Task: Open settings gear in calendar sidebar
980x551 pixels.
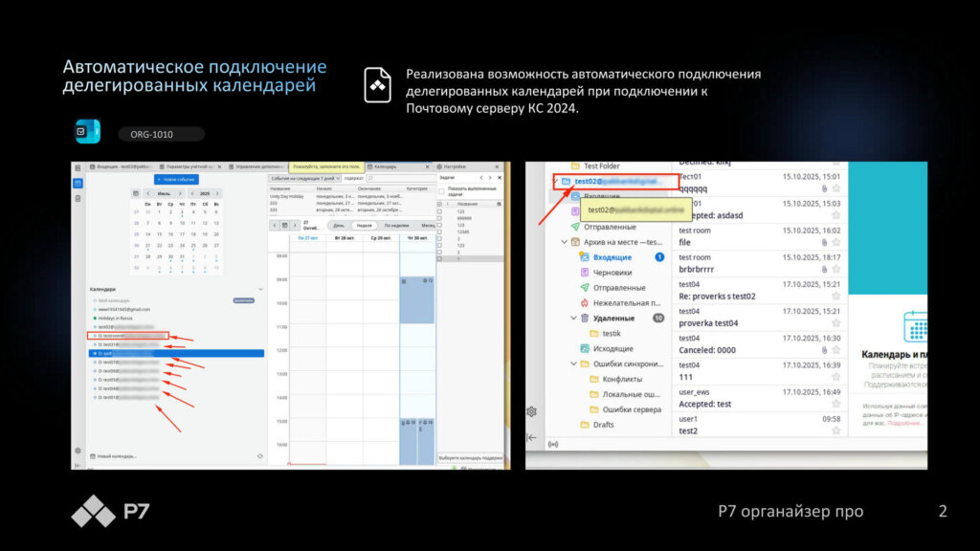Action: [x=78, y=451]
